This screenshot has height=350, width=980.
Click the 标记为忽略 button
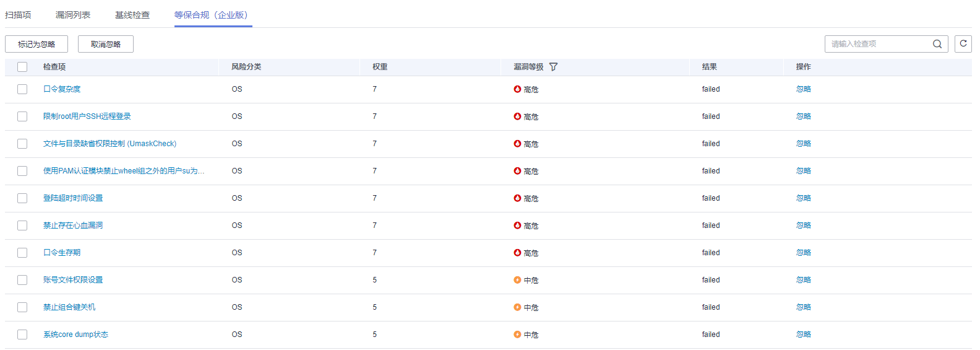coord(37,44)
